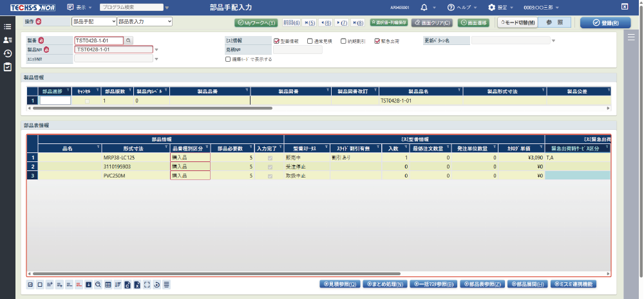Click the magnifier search beside 製番 field

tap(129, 41)
